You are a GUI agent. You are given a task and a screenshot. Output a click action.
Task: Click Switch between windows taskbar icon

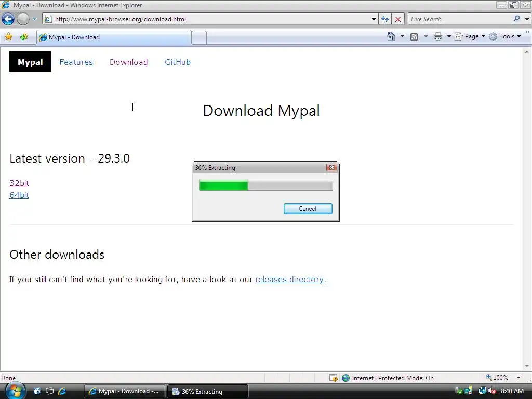49,391
